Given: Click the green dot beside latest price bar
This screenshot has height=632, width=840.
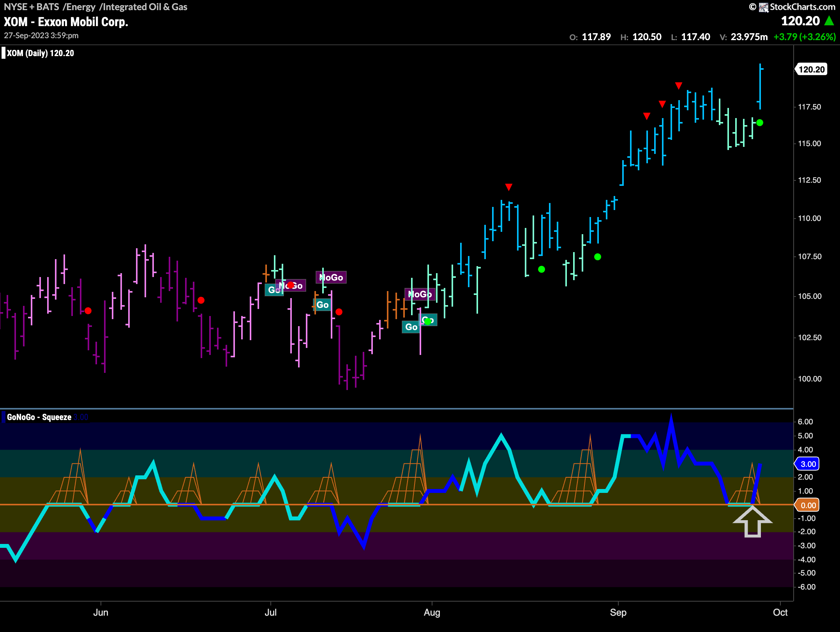Looking at the screenshot, I should point(759,123).
